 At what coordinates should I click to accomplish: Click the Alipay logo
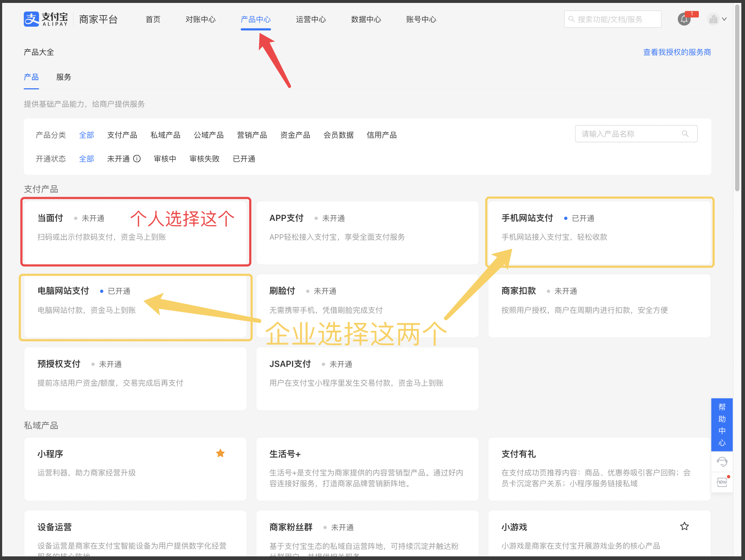click(x=45, y=19)
